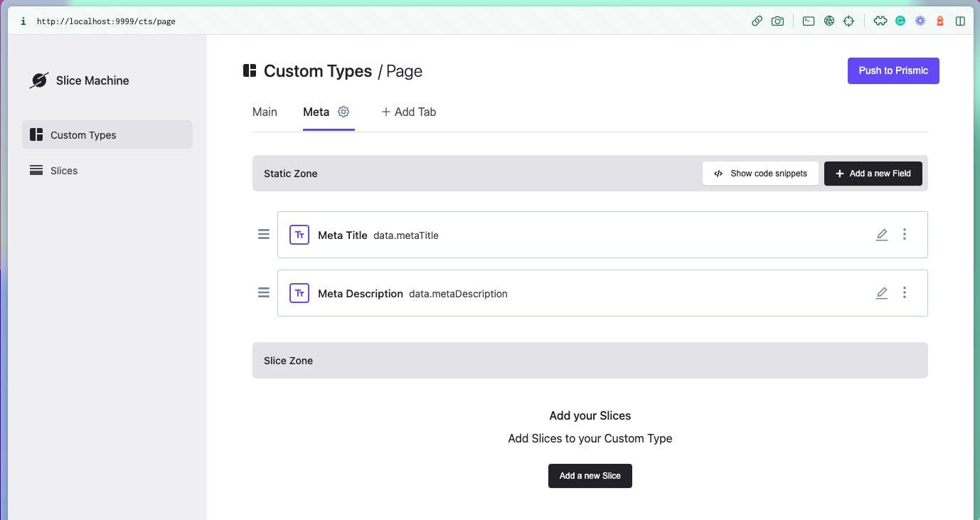Select Custom Types in the sidebar
This screenshot has height=520, width=980.
point(82,134)
